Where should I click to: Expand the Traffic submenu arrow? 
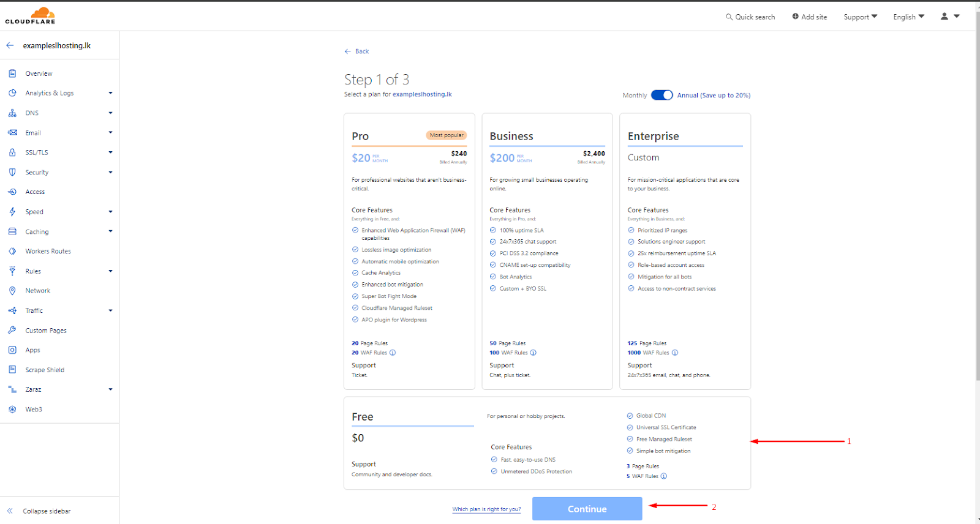click(x=110, y=311)
